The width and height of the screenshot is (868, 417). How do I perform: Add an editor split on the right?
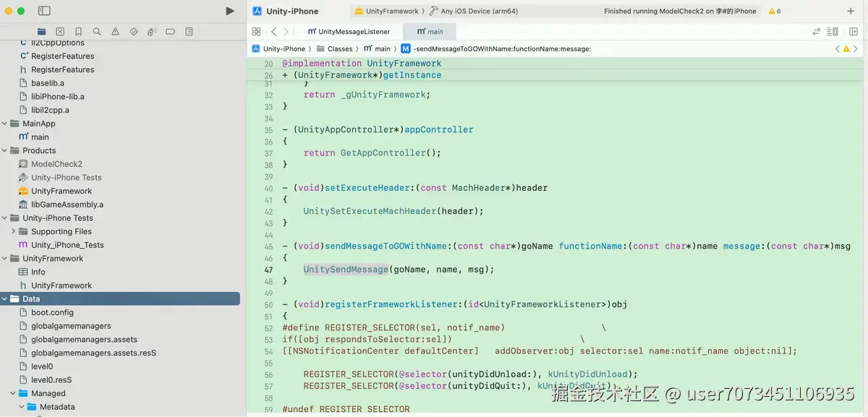coord(854,32)
